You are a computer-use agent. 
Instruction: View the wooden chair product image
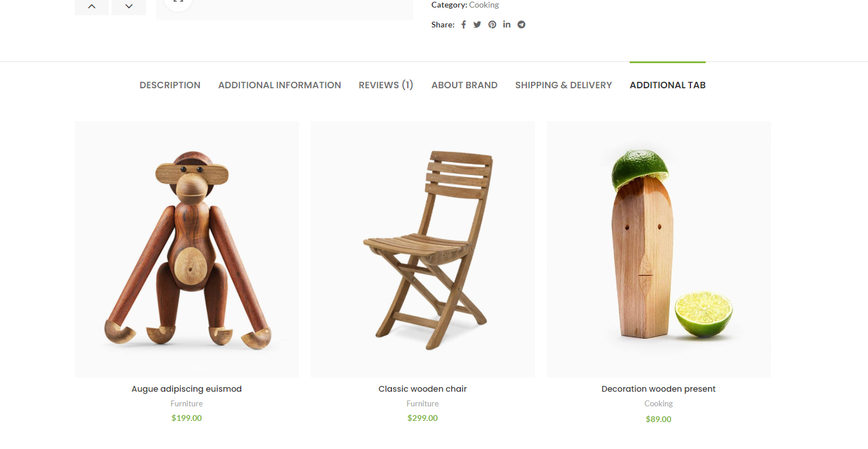click(423, 249)
